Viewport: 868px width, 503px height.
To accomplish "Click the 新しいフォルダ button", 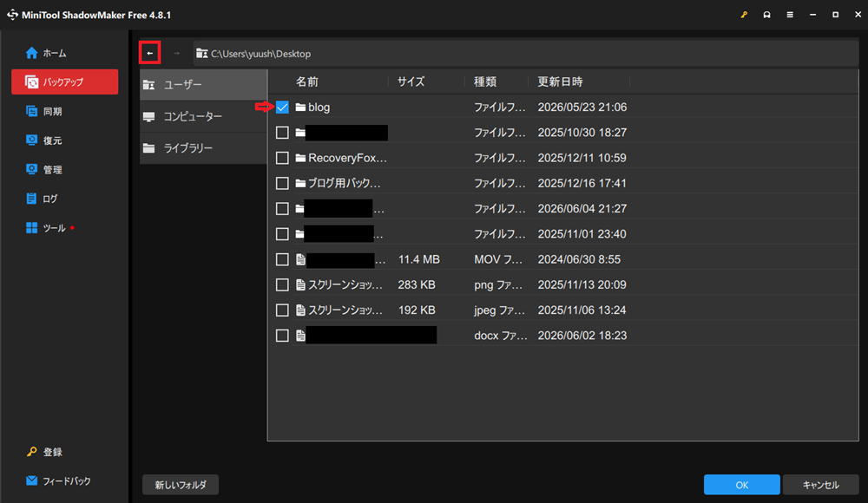I will 181,485.
